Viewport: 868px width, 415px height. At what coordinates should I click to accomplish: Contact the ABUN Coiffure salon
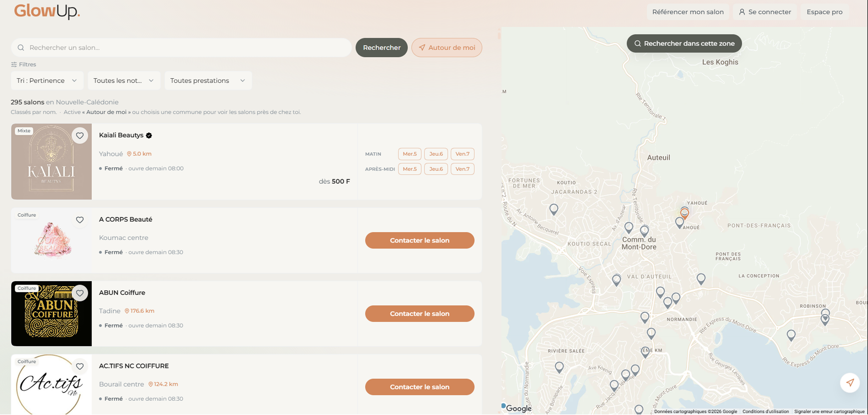420,314
